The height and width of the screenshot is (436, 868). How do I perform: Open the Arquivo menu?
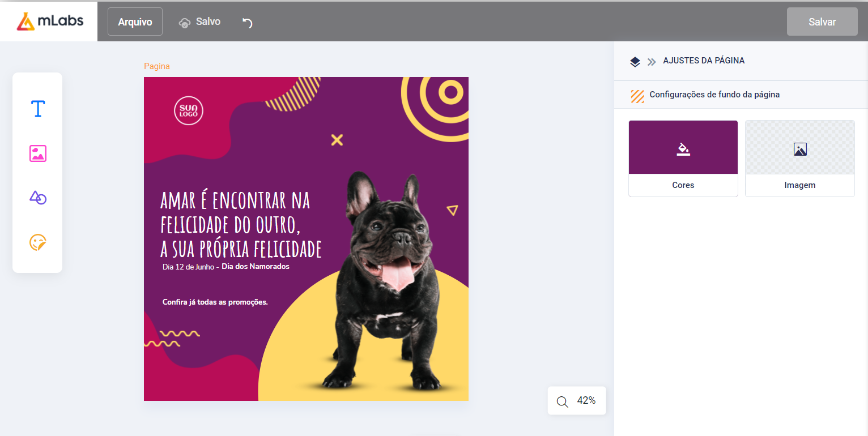pyautogui.click(x=134, y=22)
